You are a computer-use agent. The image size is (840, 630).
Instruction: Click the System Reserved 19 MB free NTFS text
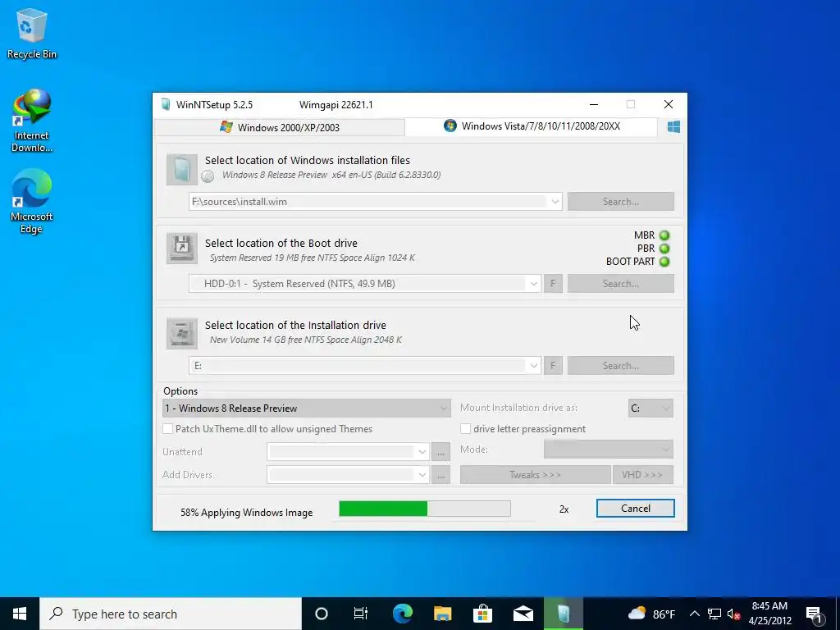(313, 258)
